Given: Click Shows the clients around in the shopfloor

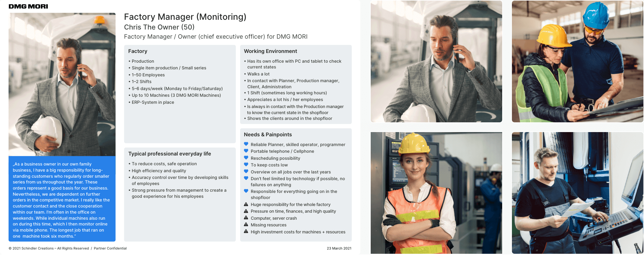Looking at the screenshot, I should [288, 118].
